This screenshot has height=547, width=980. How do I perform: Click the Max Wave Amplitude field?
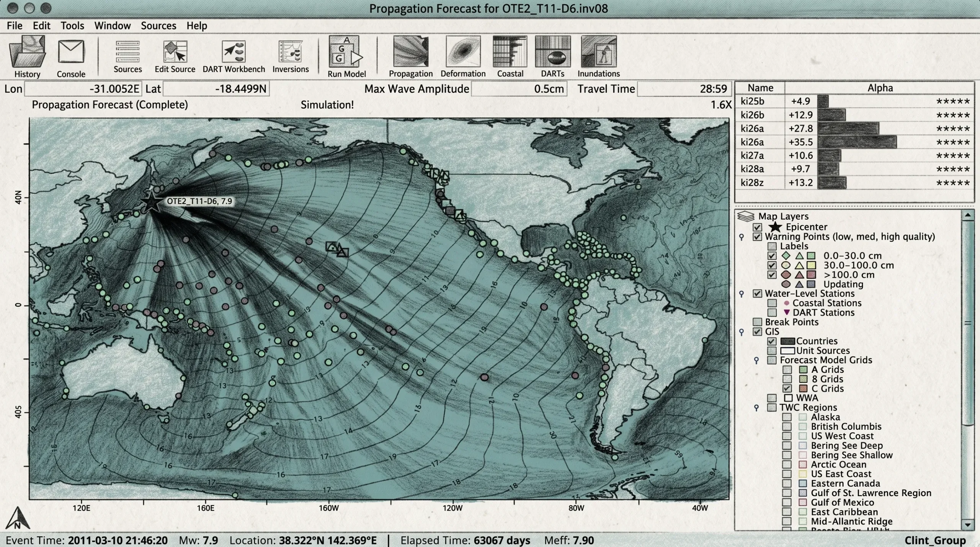click(x=519, y=89)
